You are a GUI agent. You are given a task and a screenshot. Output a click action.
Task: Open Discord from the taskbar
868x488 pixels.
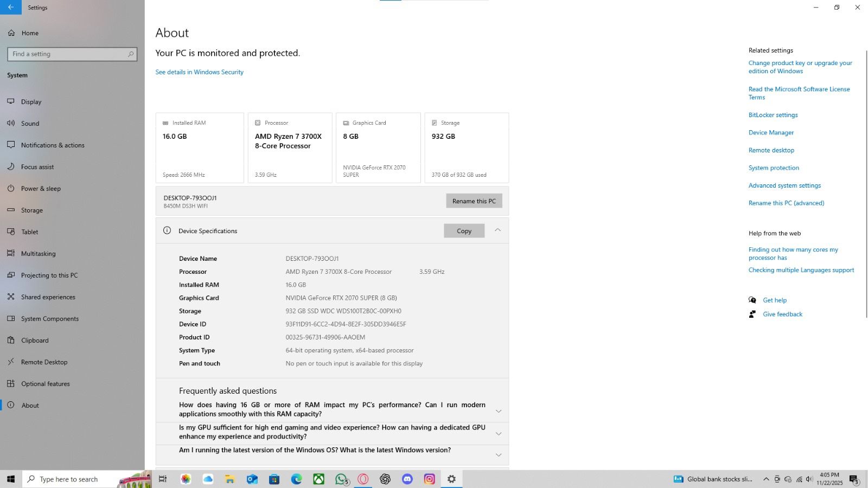tap(407, 479)
